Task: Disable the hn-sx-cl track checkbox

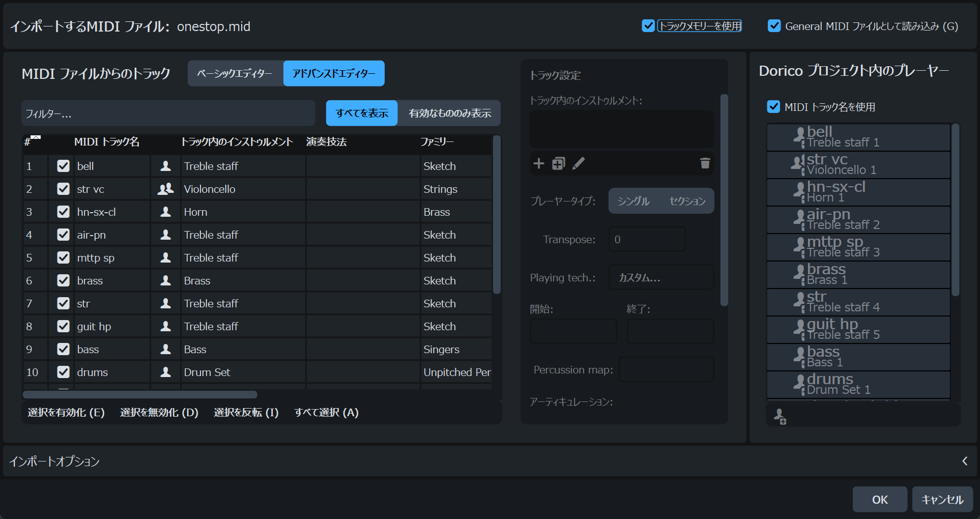Action: tap(63, 212)
